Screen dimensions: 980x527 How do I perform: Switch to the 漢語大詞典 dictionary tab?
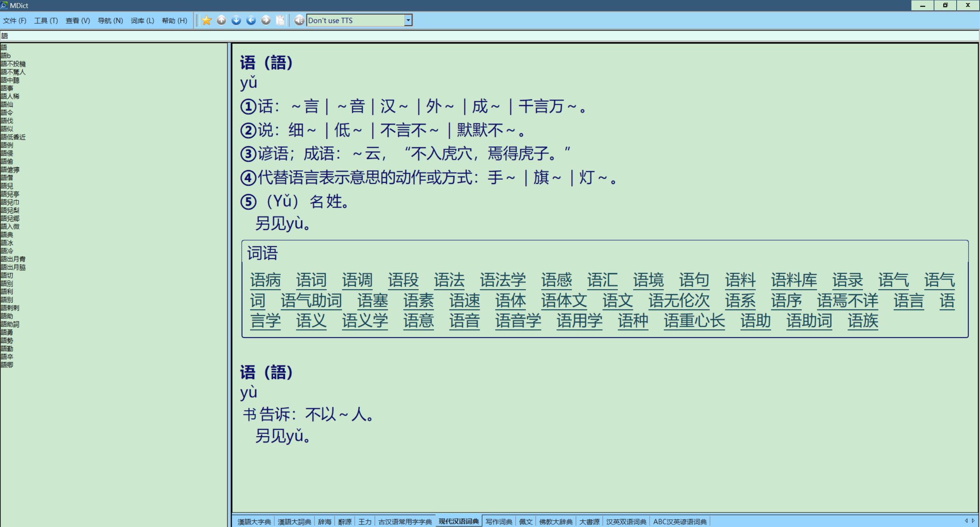pyautogui.click(x=294, y=522)
